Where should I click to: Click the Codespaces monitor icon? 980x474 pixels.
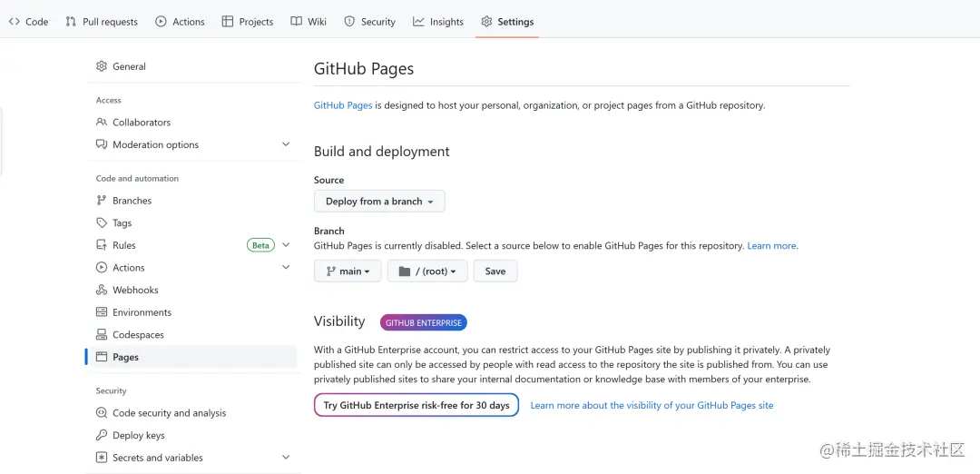pos(102,334)
